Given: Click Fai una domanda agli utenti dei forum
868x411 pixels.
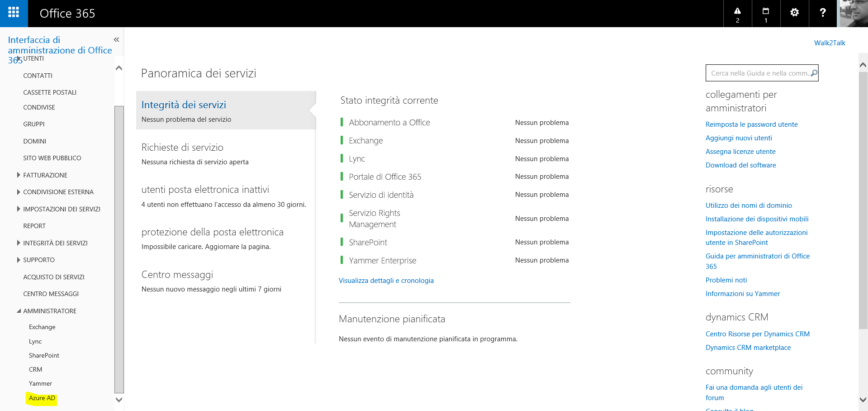Looking at the screenshot, I should pyautogui.click(x=754, y=392).
